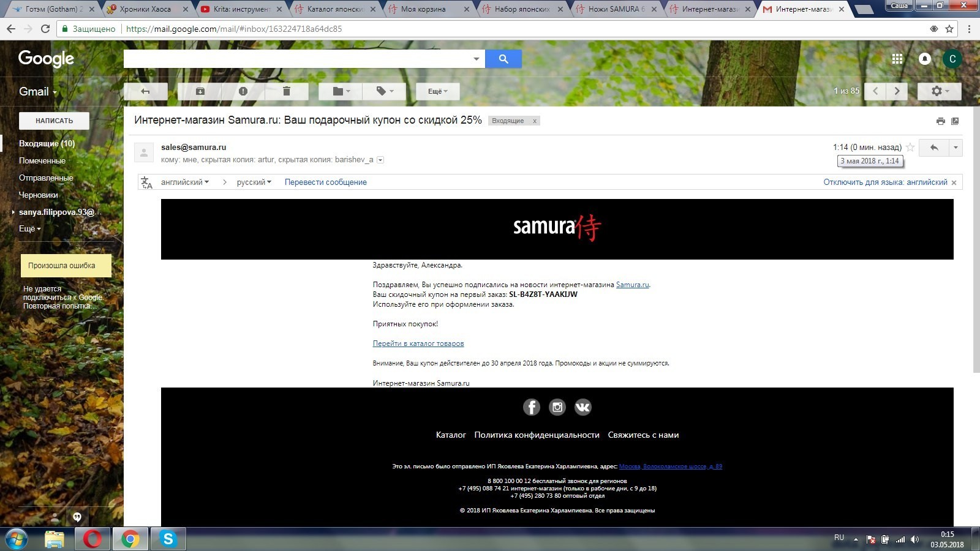Open search options dropdown arrow

pyautogui.click(x=476, y=59)
